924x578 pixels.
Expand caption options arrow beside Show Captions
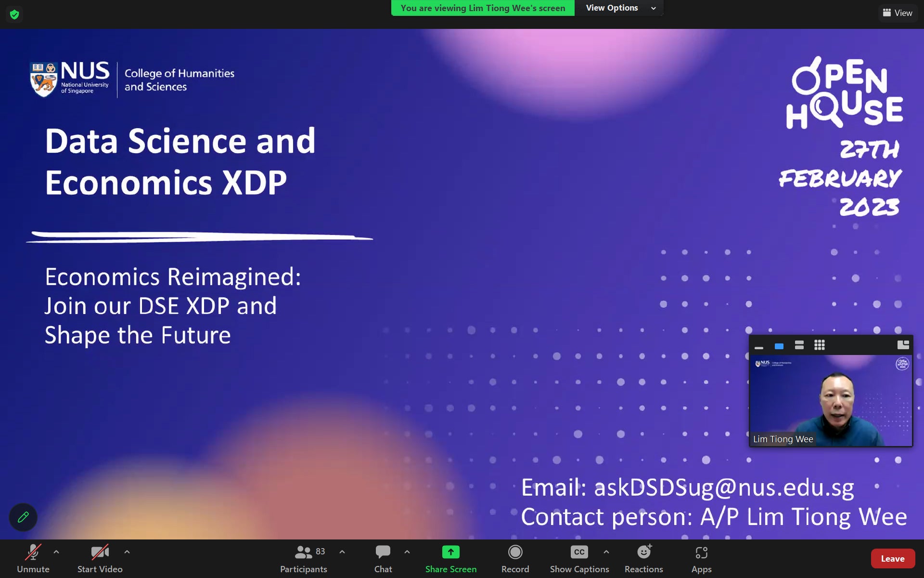[x=606, y=552]
